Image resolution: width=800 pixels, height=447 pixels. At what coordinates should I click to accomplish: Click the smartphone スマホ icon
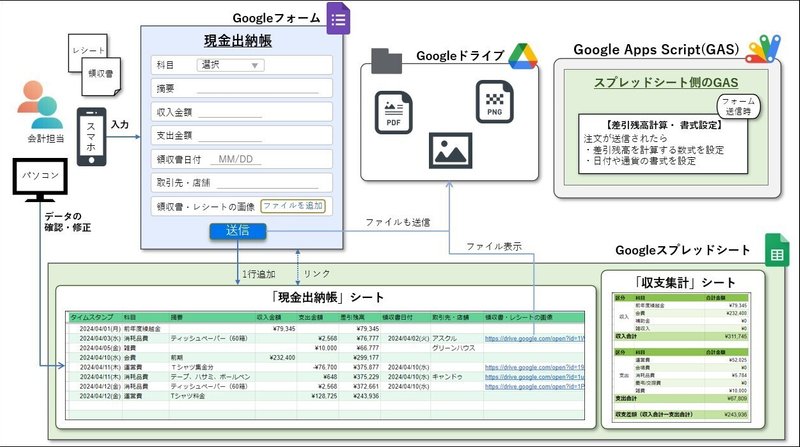[91, 136]
